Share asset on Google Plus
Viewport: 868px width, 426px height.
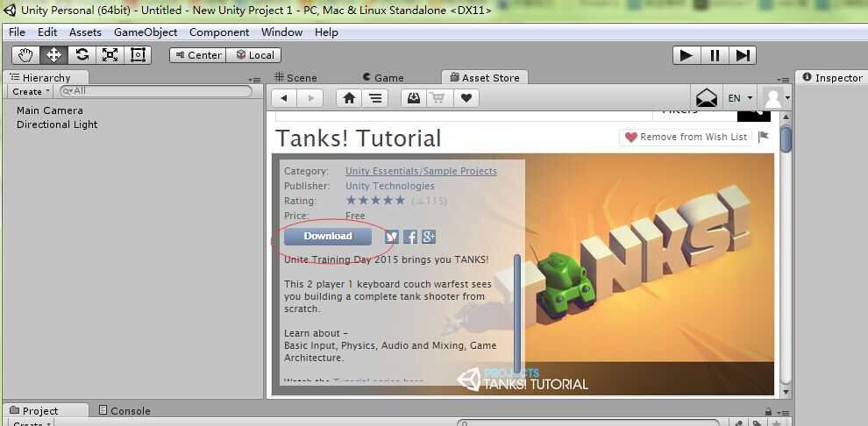click(x=429, y=237)
